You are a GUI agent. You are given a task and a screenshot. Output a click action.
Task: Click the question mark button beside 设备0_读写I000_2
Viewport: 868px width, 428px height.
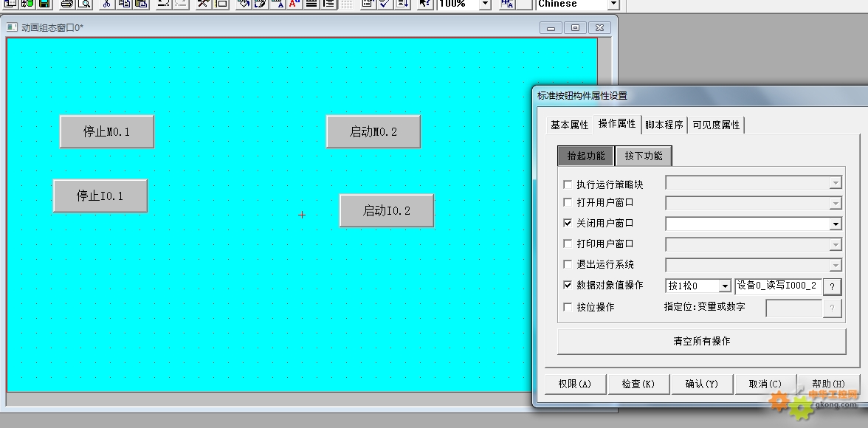pyautogui.click(x=832, y=286)
